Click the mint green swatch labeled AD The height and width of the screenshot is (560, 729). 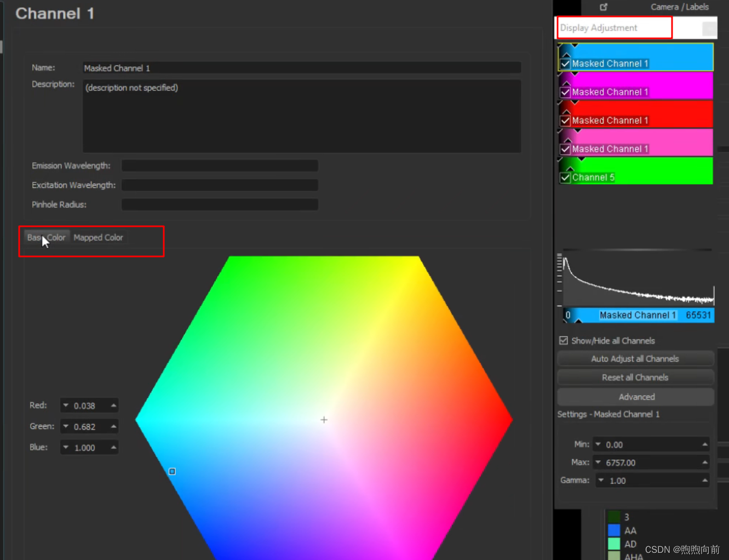tap(614, 544)
